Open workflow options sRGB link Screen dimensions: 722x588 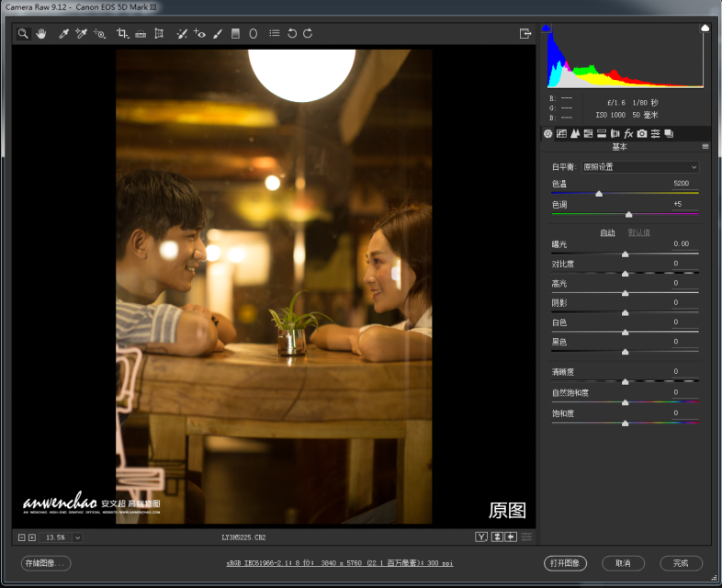click(x=340, y=563)
